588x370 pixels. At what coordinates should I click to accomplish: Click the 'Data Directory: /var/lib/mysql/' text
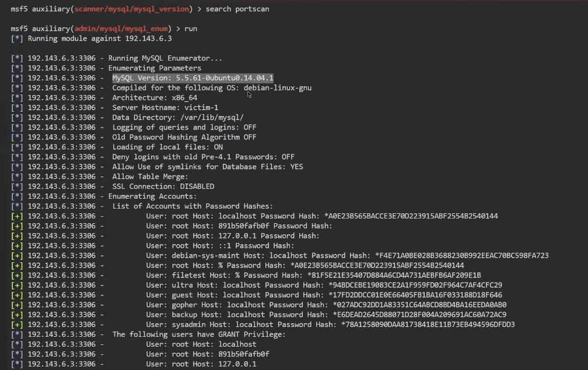click(x=178, y=118)
